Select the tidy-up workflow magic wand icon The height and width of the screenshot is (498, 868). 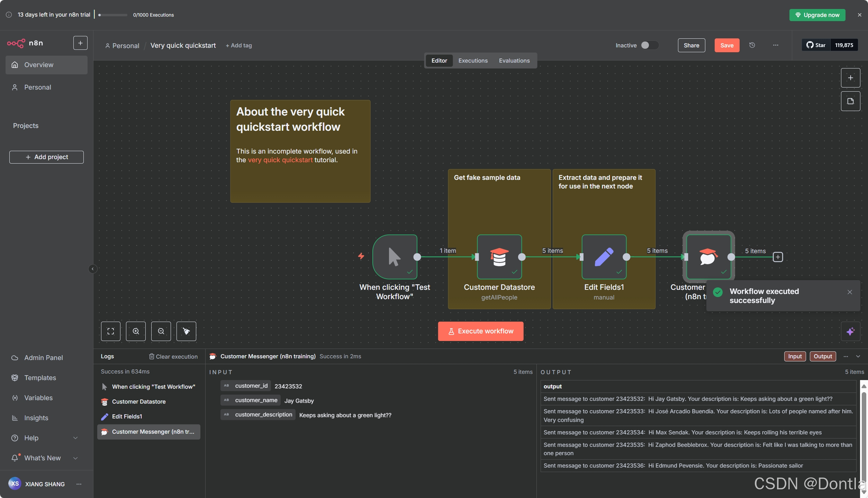coord(186,331)
